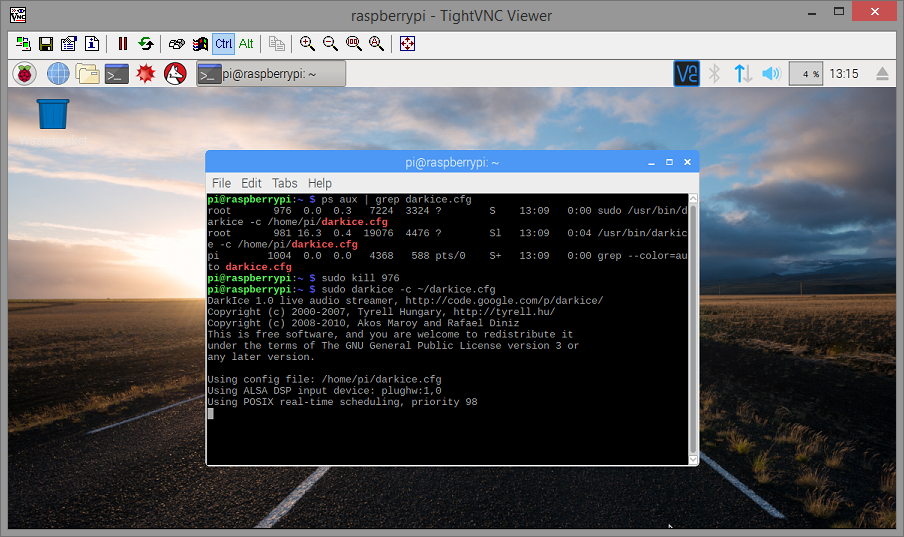
Task: Open the Raspberry Pi menu
Action: point(24,74)
